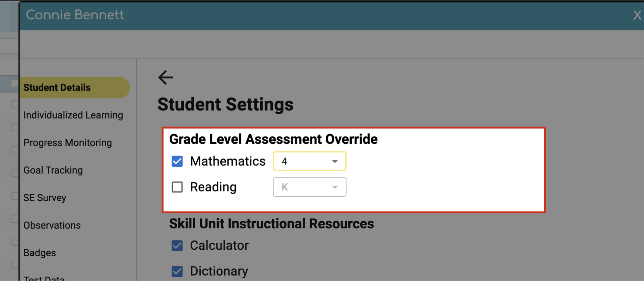
Task: Enable the Reading override checkbox
Action: pos(177,187)
